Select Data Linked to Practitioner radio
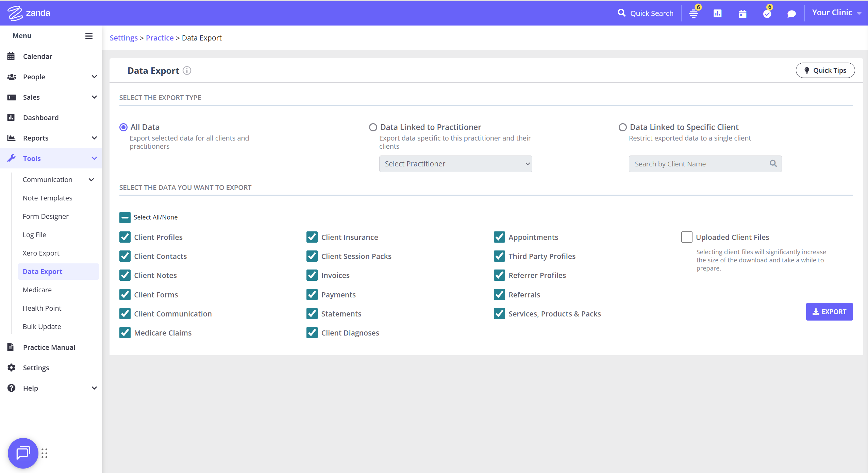Image resolution: width=868 pixels, height=473 pixels. point(373,127)
